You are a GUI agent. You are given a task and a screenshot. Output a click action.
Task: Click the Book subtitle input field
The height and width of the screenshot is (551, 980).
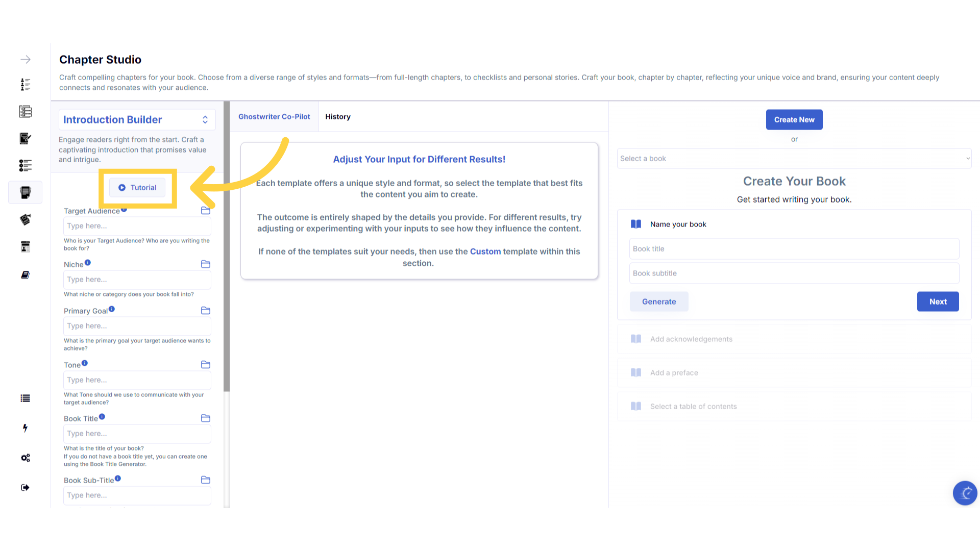[x=794, y=273]
